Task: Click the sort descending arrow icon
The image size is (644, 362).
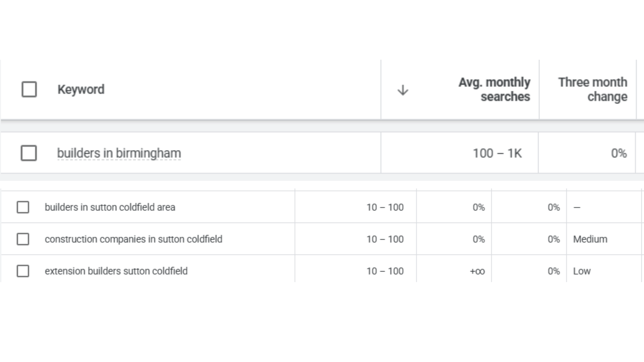Action: [403, 90]
